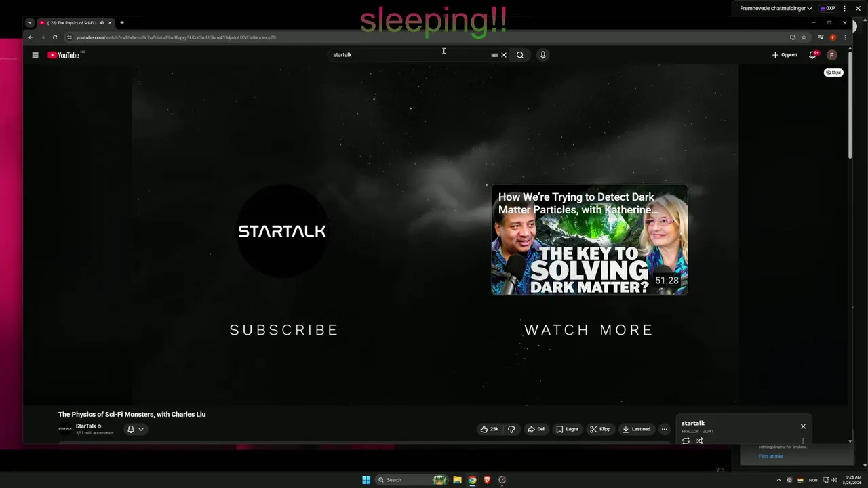Open Brave browser from taskbar
The height and width of the screenshot is (488, 868).
pos(487,480)
